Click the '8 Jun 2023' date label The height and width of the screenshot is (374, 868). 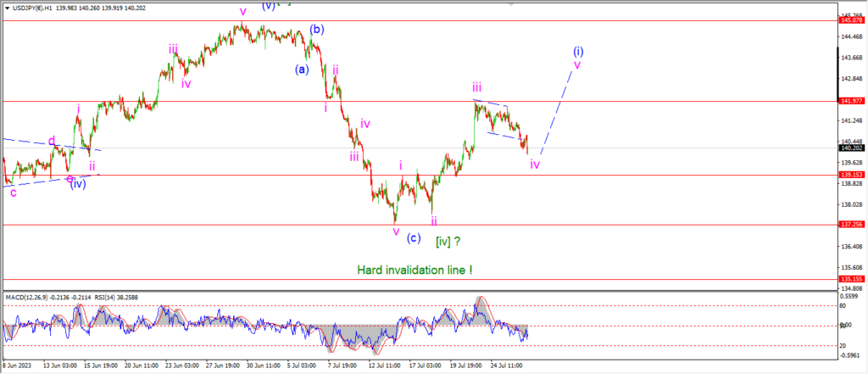16,366
